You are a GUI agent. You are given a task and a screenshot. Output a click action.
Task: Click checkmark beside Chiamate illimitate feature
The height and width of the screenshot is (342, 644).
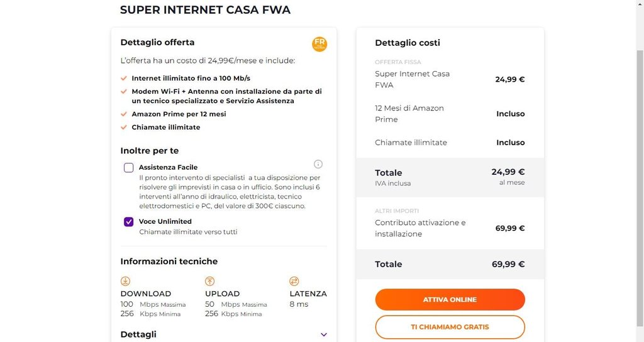pyautogui.click(x=124, y=128)
